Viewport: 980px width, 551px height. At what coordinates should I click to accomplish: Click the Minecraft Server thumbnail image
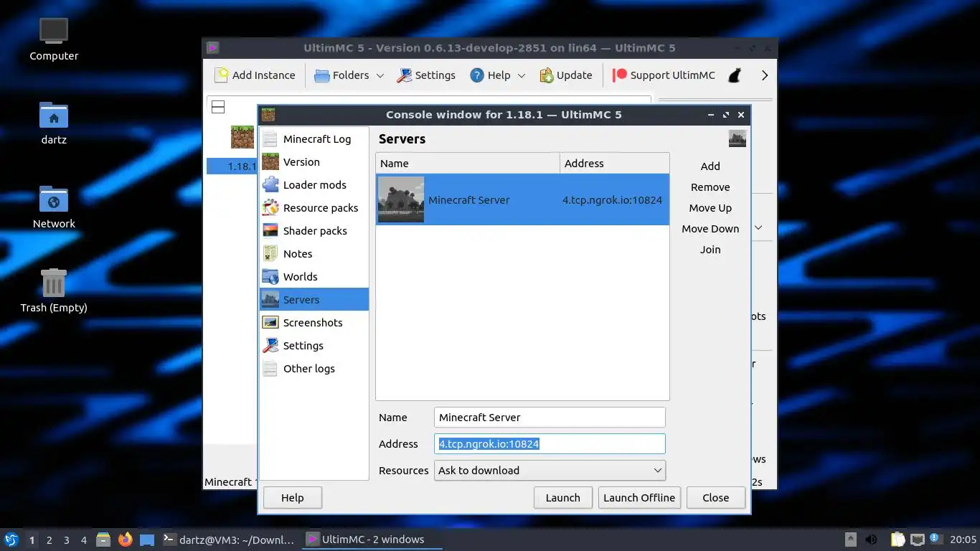pyautogui.click(x=401, y=199)
